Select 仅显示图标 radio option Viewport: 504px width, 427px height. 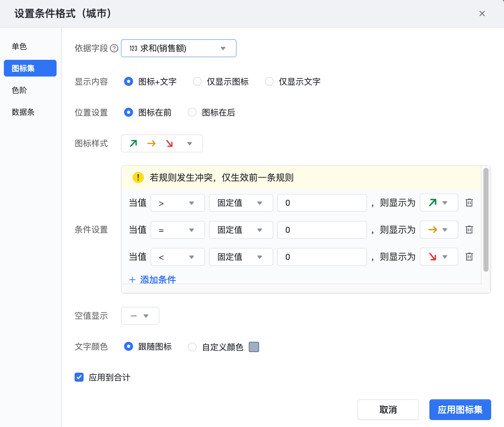click(197, 82)
